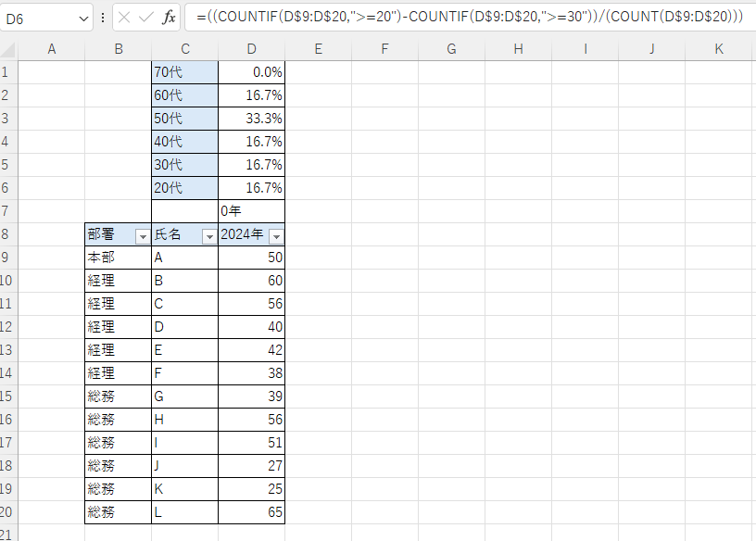Select row 20 header

click(8, 512)
